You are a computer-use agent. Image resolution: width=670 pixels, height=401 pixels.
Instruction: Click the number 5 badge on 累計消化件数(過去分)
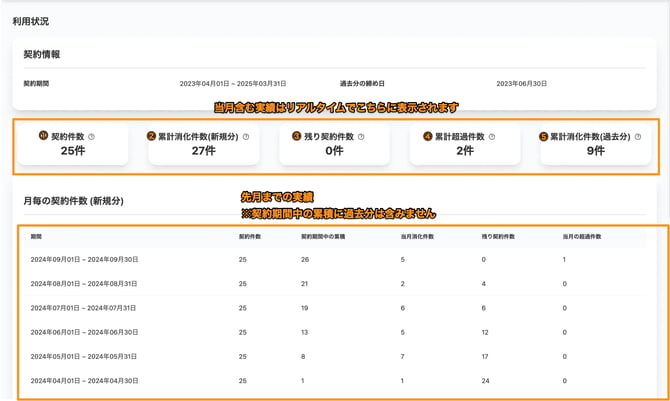(543, 136)
